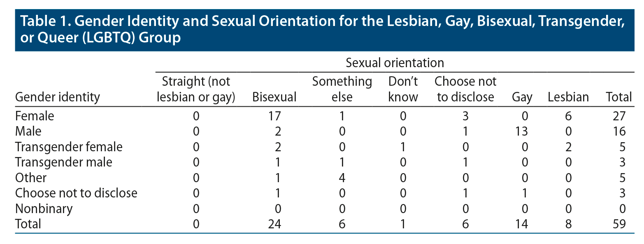Click the Straight (not lesbian or gay) header

[x=196, y=89]
